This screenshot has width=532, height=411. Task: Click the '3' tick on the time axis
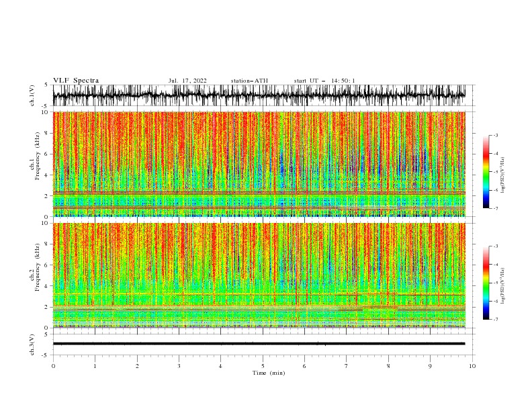[179, 366]
